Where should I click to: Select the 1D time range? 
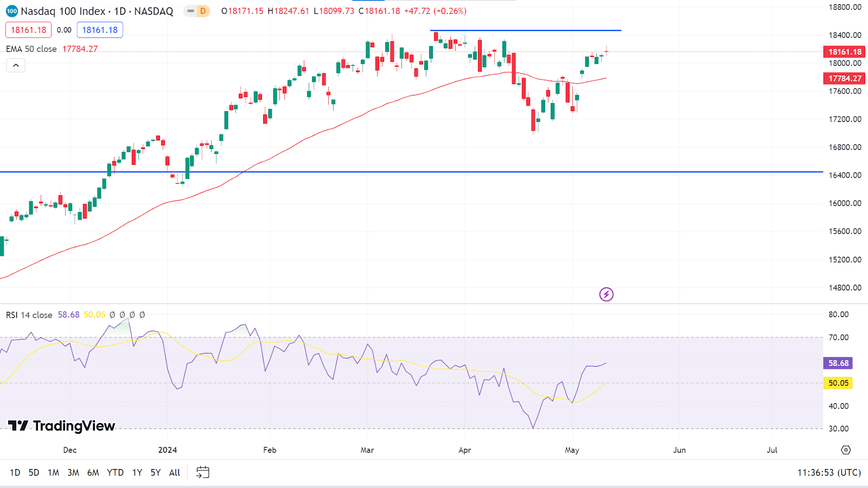point(15,473)
